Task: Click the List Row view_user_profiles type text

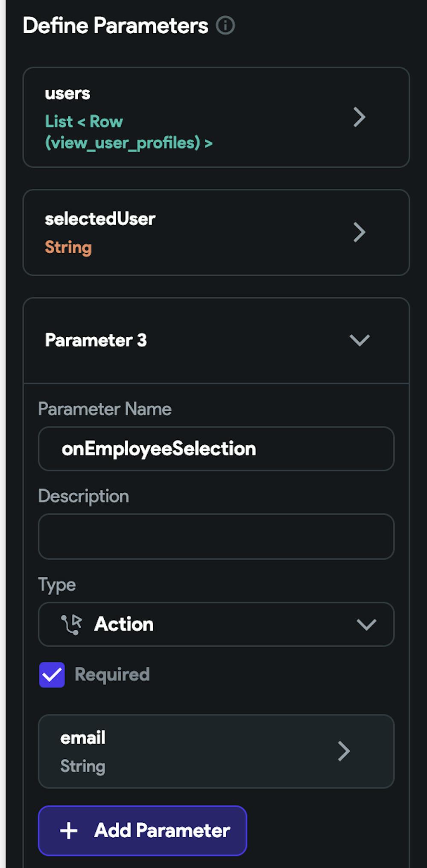Action: click(x=129, y=132)
